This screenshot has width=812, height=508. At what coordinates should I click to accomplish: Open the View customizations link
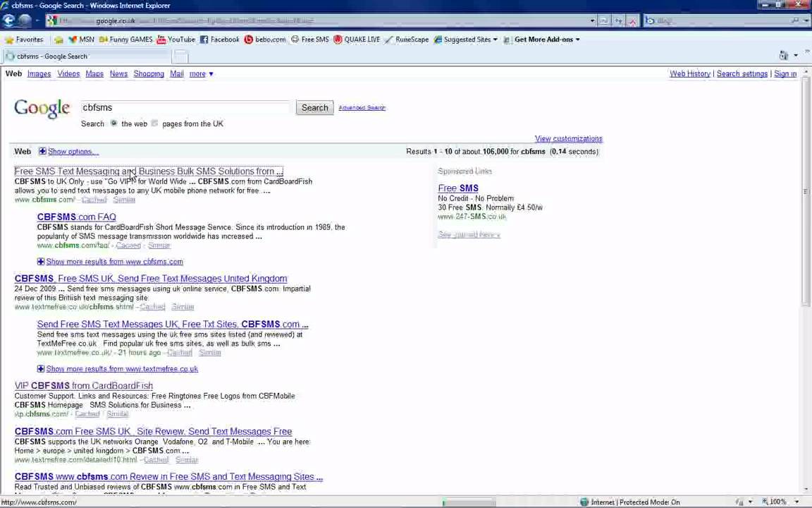[x=569, y=138]
